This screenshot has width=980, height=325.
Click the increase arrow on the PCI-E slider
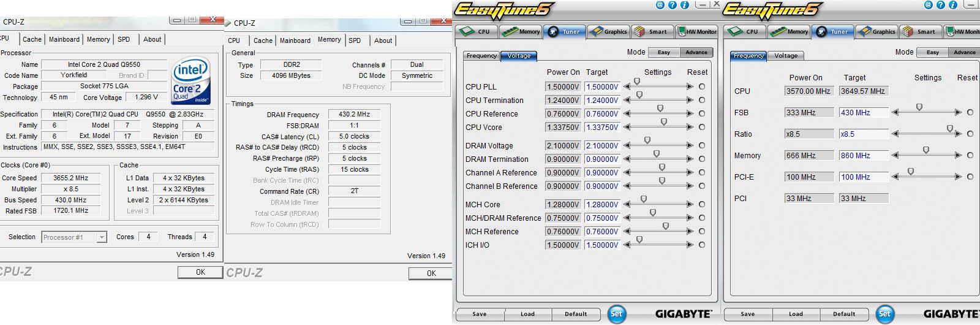coord(959,177)
